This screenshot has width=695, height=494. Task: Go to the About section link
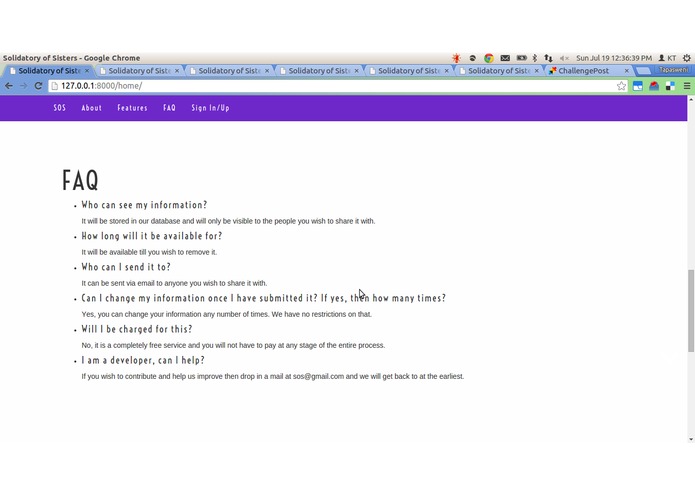click(91, 108)
